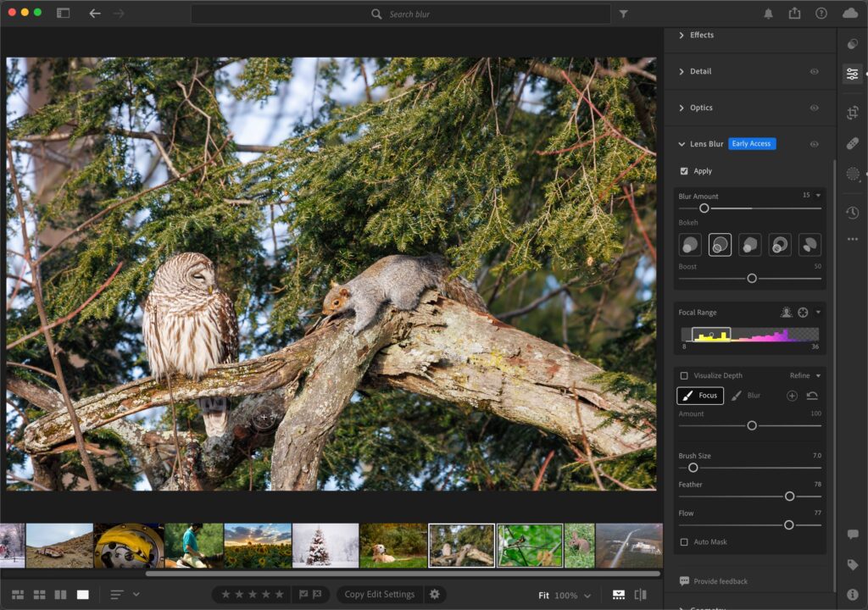Open the comments speech bubble icon
Viewport: 868px width, 610px height.
coord(853,534)
